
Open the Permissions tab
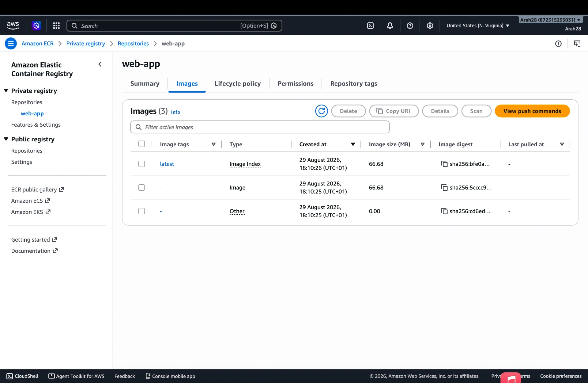(x=296, y=84)
